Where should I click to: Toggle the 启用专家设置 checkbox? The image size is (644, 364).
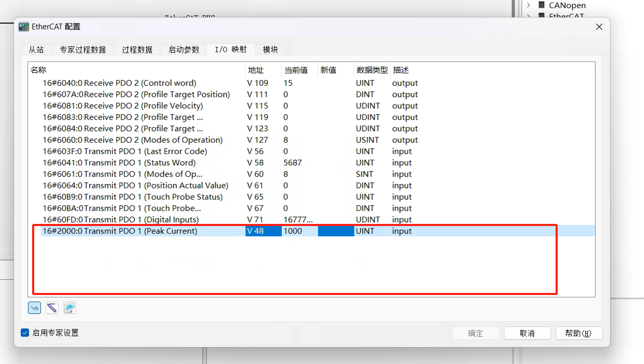25,333
